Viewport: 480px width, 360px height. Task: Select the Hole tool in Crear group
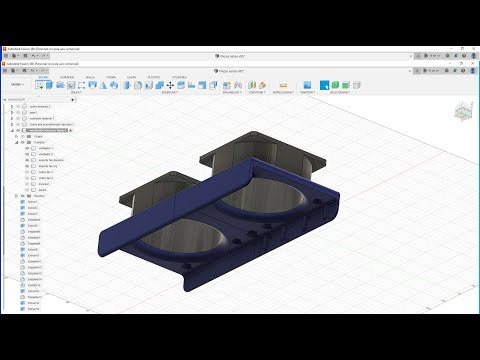click(71, 85)
